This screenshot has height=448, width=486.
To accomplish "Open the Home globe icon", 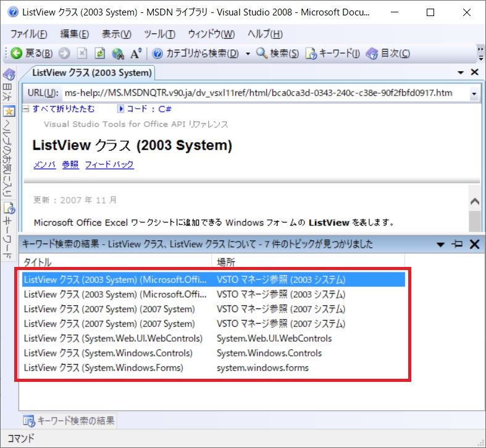I will coord(118,53).
